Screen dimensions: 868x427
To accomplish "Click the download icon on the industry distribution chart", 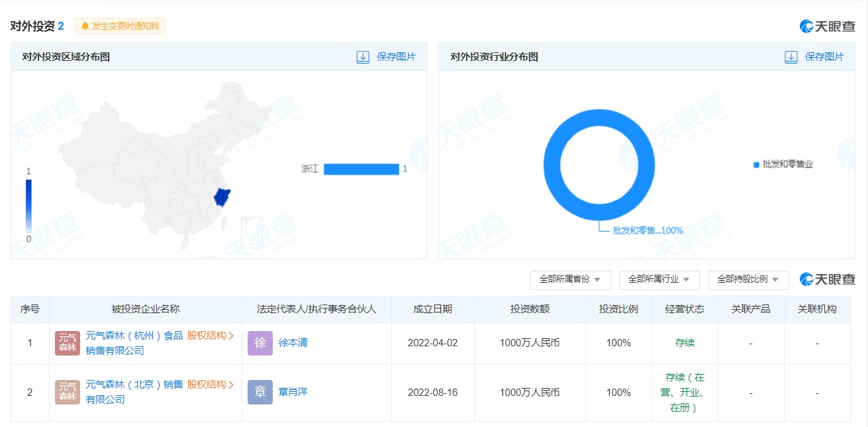I will [x=791, y=57].
